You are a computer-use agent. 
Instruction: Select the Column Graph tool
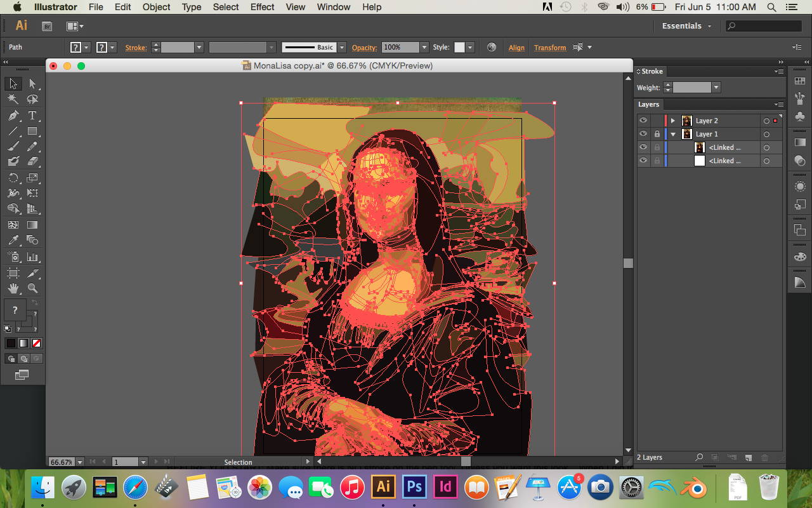(x=32, y=257)
